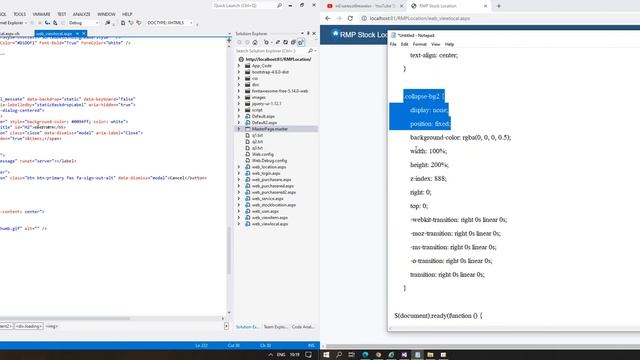
Task: Expand the App_Code folder
Action: pos(239,66)
